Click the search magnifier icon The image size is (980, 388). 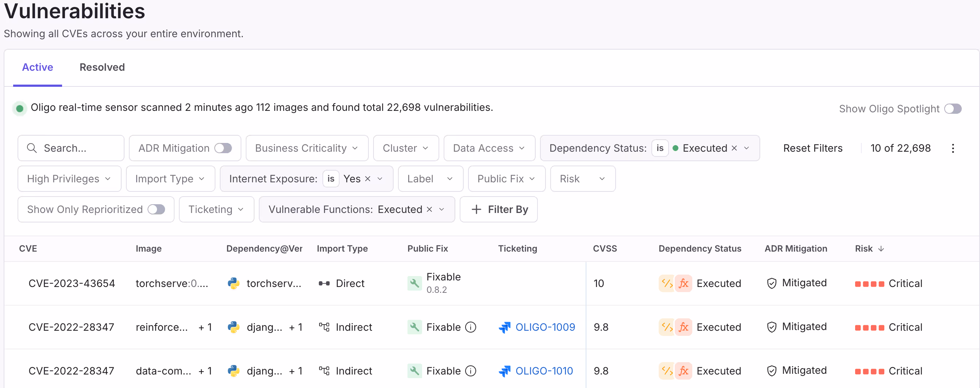(x=32, y=148)
